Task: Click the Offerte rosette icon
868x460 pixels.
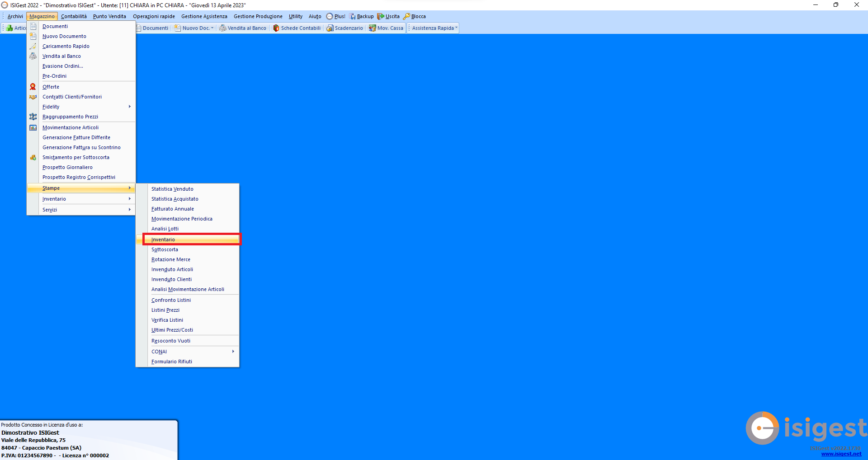Action: 33,87
